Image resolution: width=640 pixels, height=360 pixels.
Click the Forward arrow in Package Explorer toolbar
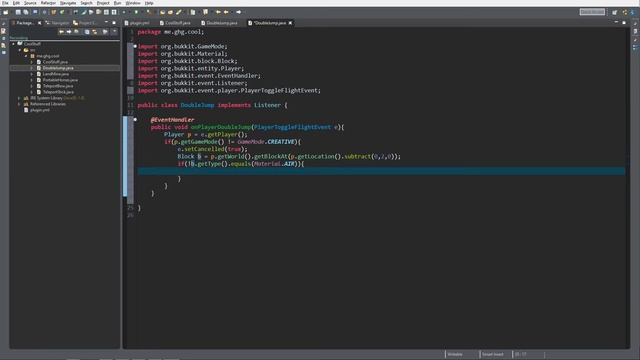[x=69, y=32]
